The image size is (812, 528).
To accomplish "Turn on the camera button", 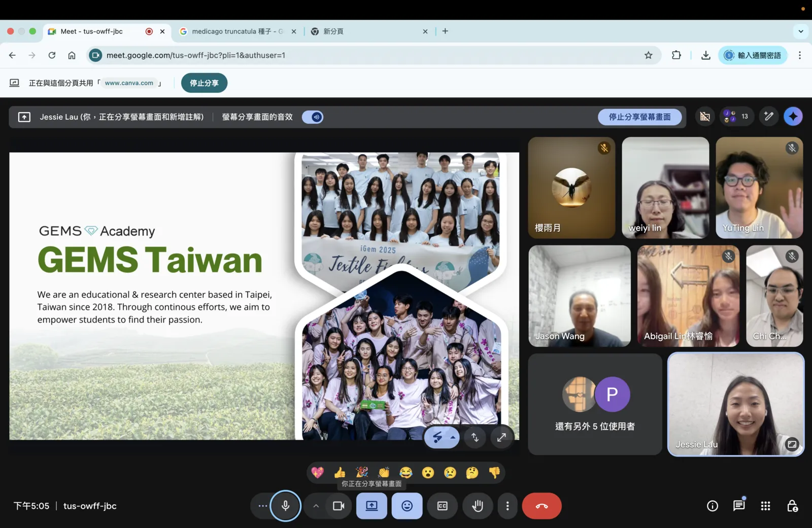I will pos(339,506).
